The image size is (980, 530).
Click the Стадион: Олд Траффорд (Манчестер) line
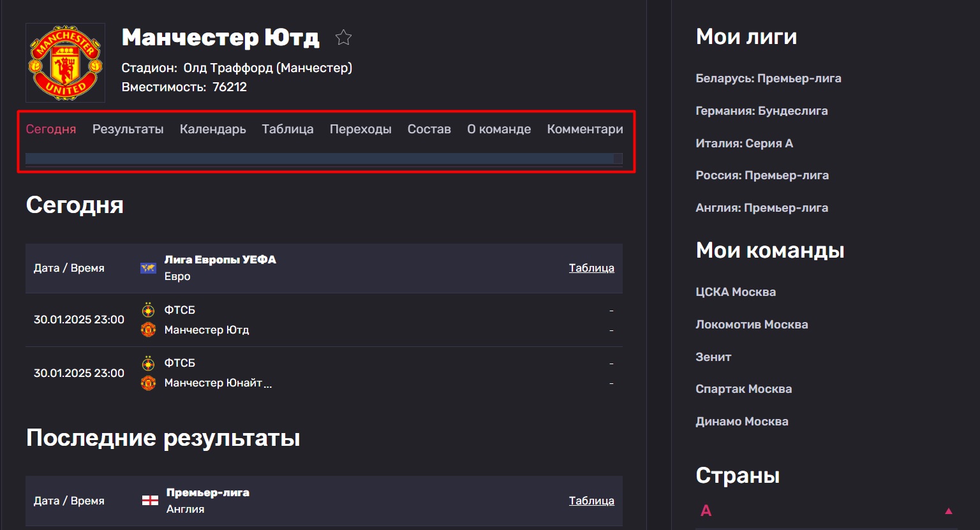point(237,68)
